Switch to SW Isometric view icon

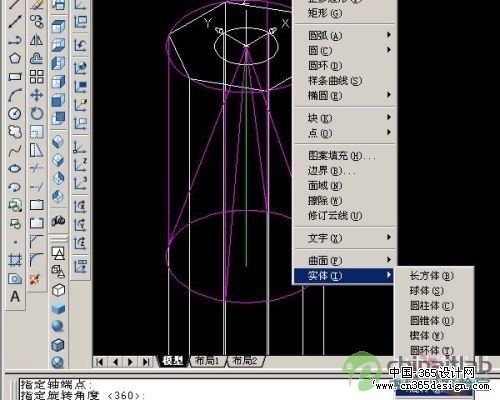coord(58,142)
